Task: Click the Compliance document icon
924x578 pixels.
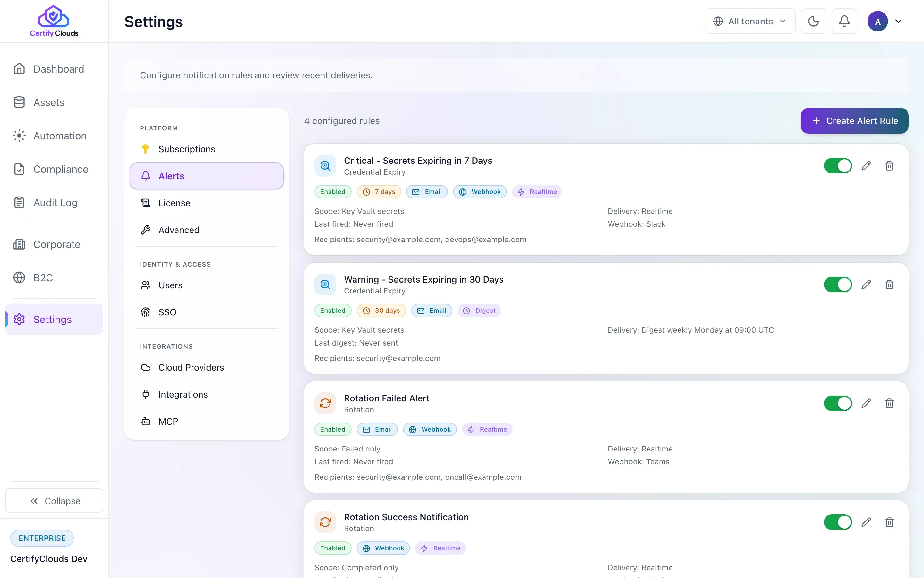Action: pos(19,169)
